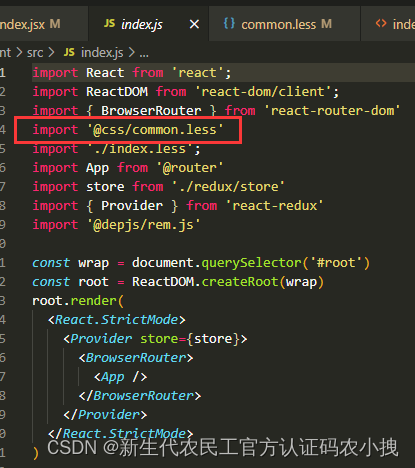
Task: Click the './index.less' import path
Action: click(140, 149)
